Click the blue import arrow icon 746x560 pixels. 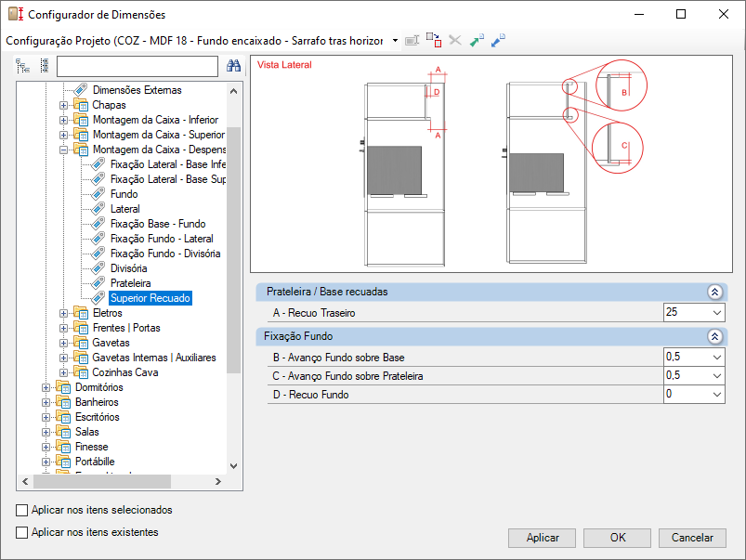pos(498,41)
